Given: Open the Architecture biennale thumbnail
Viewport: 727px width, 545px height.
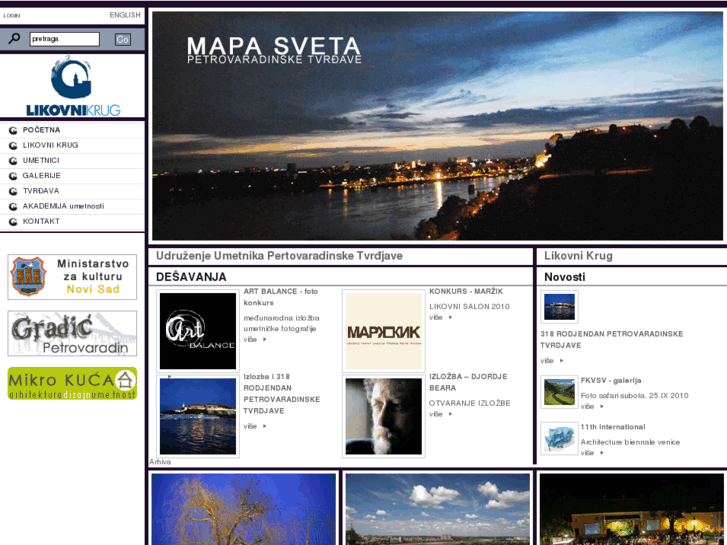Looking at the screenshot, I should pos(559,438).
